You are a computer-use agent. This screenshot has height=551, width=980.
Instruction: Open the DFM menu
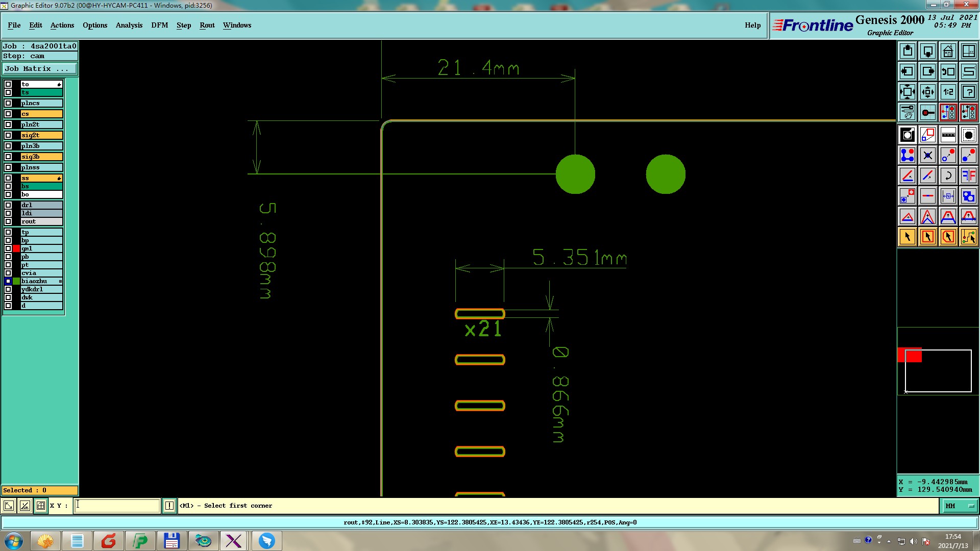tap(159, 25)
